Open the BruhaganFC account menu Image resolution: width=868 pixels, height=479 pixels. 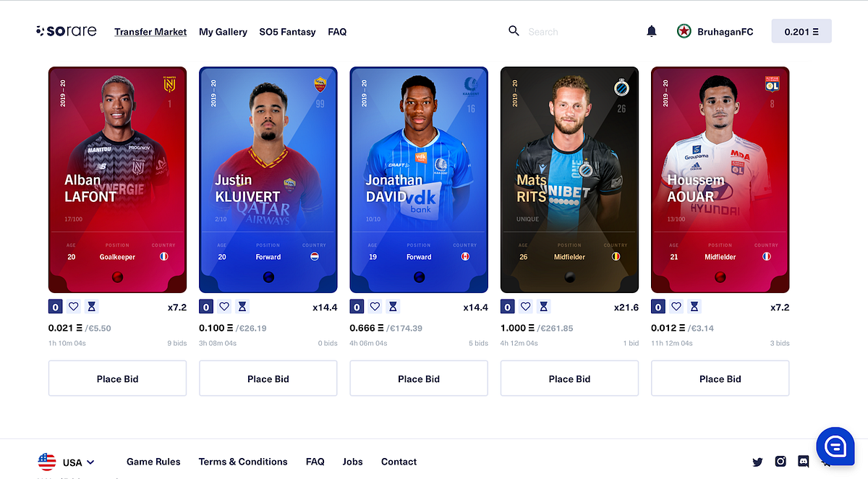click(715, 31)
